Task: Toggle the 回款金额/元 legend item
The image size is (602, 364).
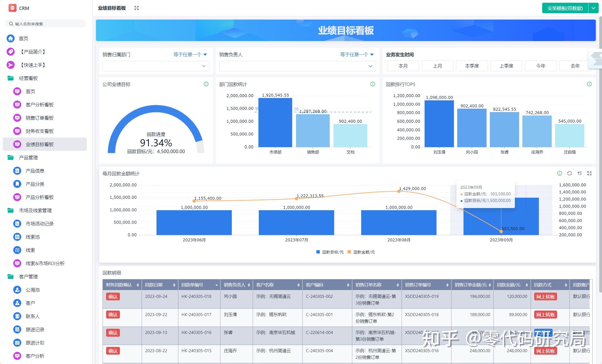Action: tap(361, 252)
